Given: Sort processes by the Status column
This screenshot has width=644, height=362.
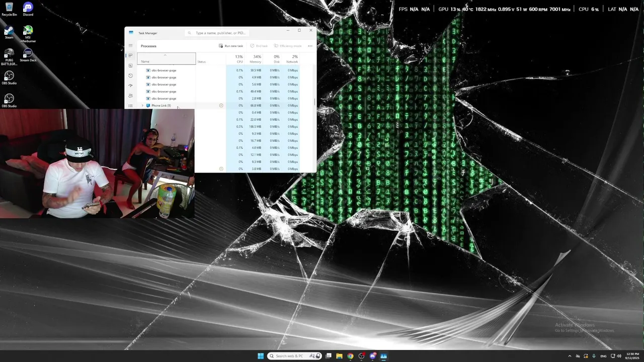Looking at the screenshot, I should 211,58.
